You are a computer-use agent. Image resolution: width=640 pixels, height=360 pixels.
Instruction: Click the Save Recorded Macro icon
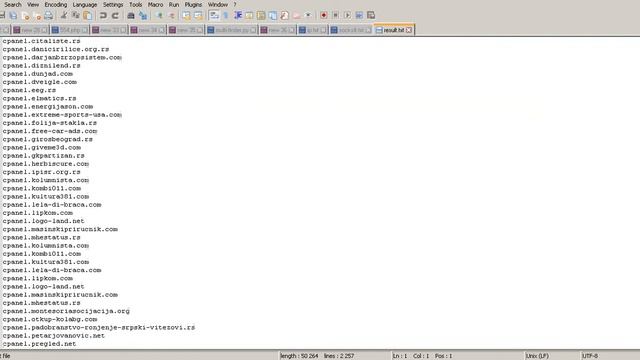click(x=371, y=16)
